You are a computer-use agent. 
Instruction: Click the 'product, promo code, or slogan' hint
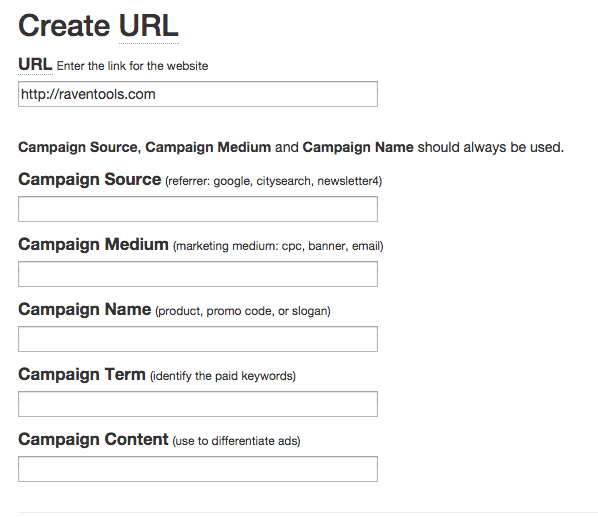[x=243, y=311]
